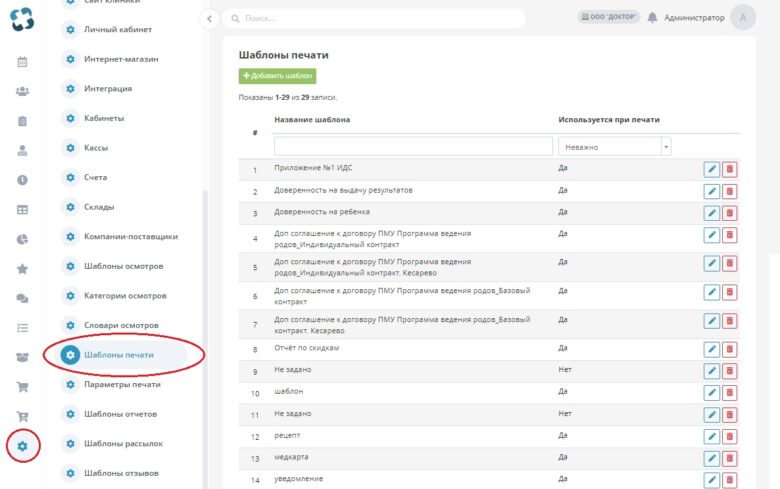The width and height of the screenshot is (780, 489).
Task: Edit template 'Приложение №1 ИДС'
Action: click(x=712, y=169)
